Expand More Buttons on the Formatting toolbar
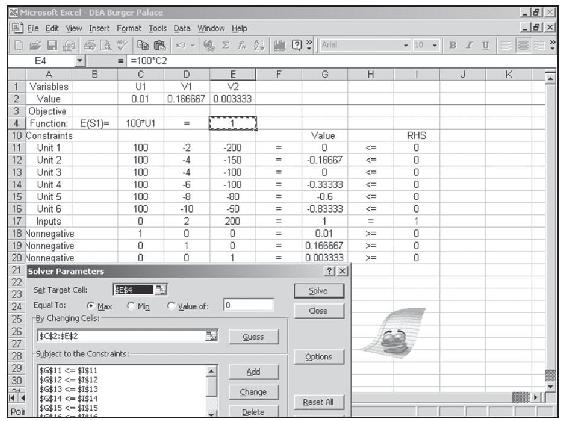The image size is (566, 421). click(x=552, y=45)
